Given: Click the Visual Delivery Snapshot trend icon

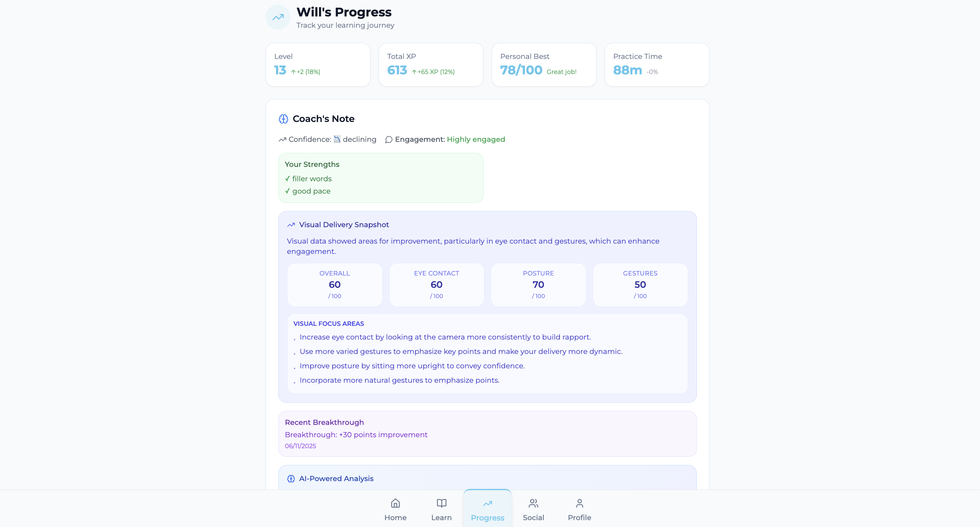Looking at the screenshot, I should click(291, 225).
